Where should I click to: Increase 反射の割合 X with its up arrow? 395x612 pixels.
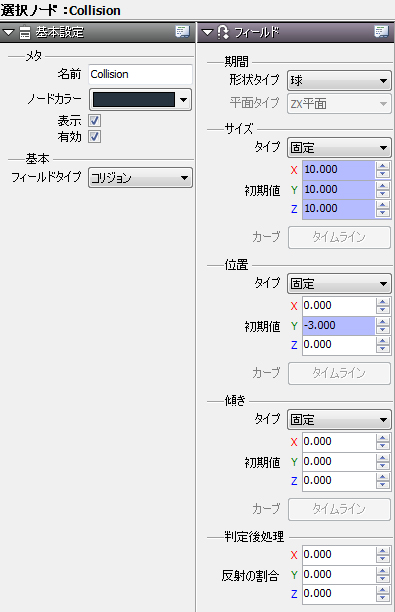[383, 550]
